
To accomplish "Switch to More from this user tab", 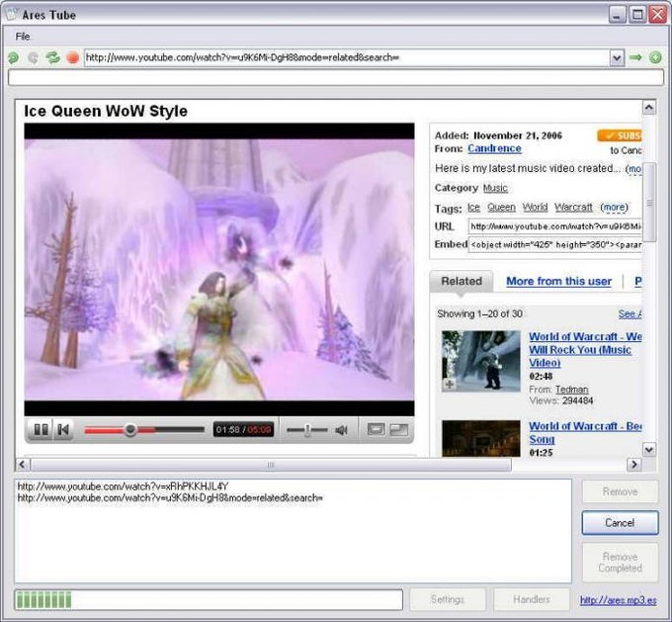I will coord(559,282).
